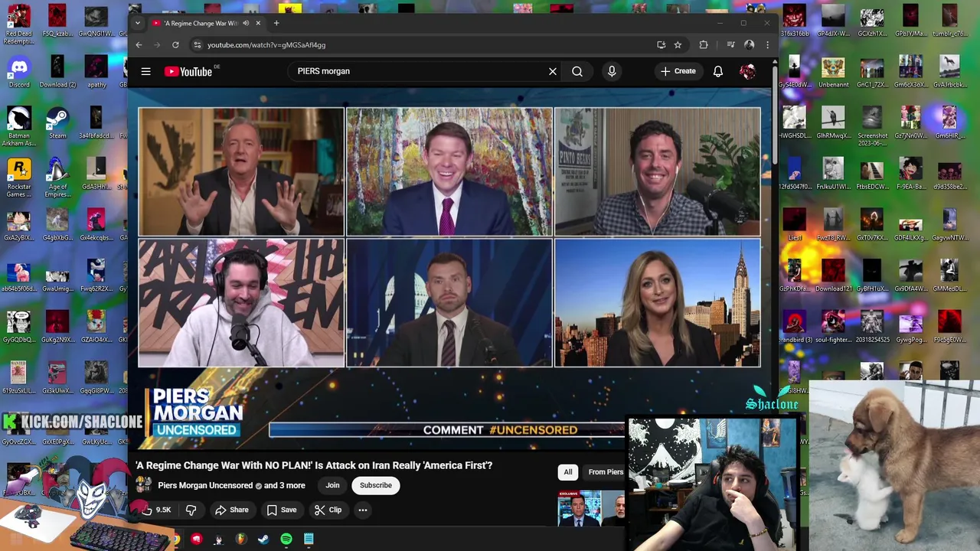Mute the tab via speaker icon
The height and width of the screenshot is (551, 980).
point(246,23)
